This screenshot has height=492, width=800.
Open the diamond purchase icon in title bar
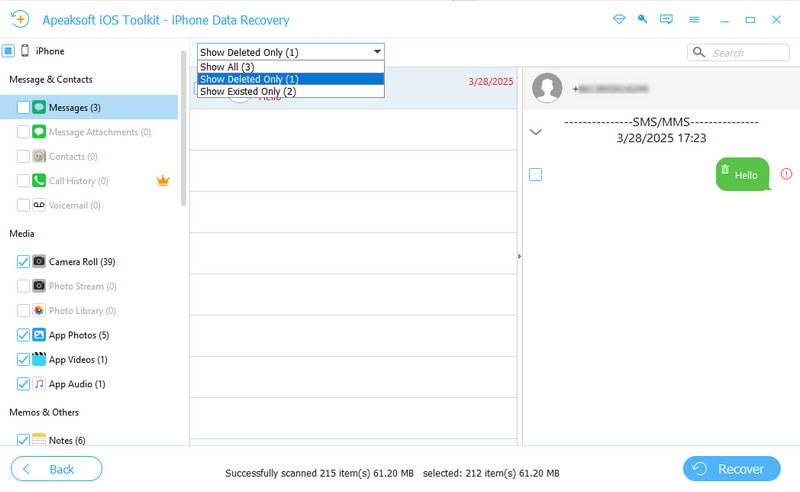(x=619, y=19)
